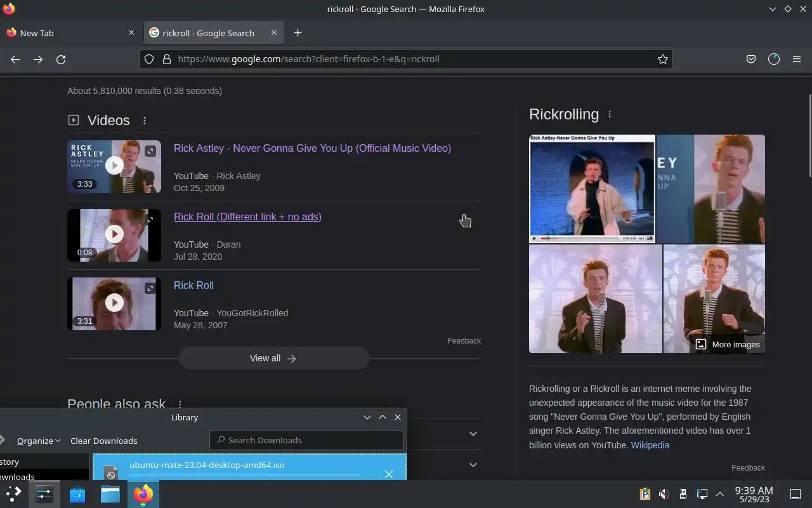Screen dimensions: 812x508
Task: Maximize the Library window
Action: [x=383, y=417]
